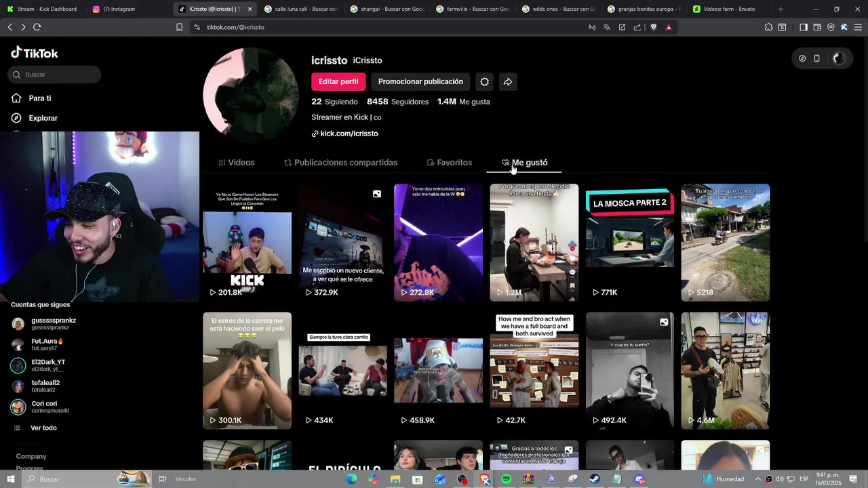This screenshot has width=868, height=488.
Task: Open File Explorer from the taskbar
Action: (x=395, y=479)
